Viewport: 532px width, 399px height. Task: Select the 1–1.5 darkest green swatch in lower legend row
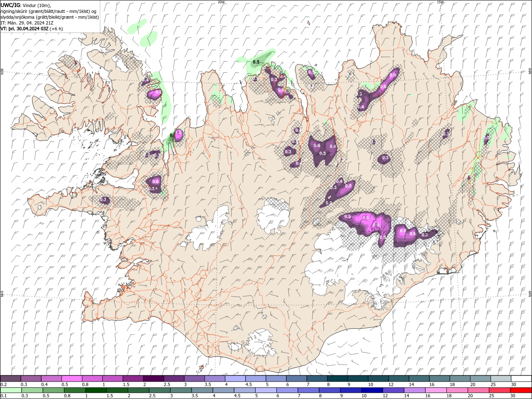(x=96, y=390)
